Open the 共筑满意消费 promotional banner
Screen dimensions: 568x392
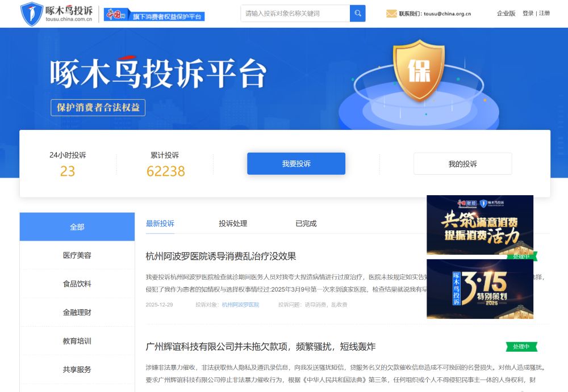tap(480, 225)
